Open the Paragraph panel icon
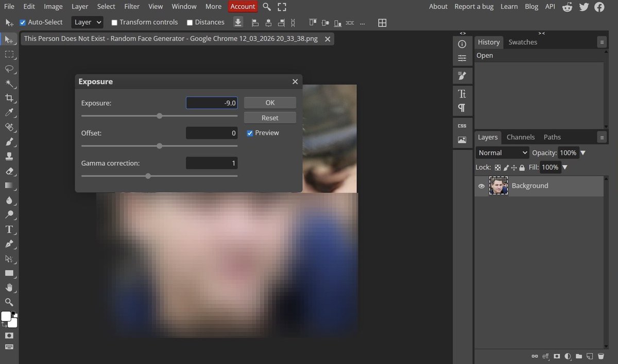 (462, 108)
